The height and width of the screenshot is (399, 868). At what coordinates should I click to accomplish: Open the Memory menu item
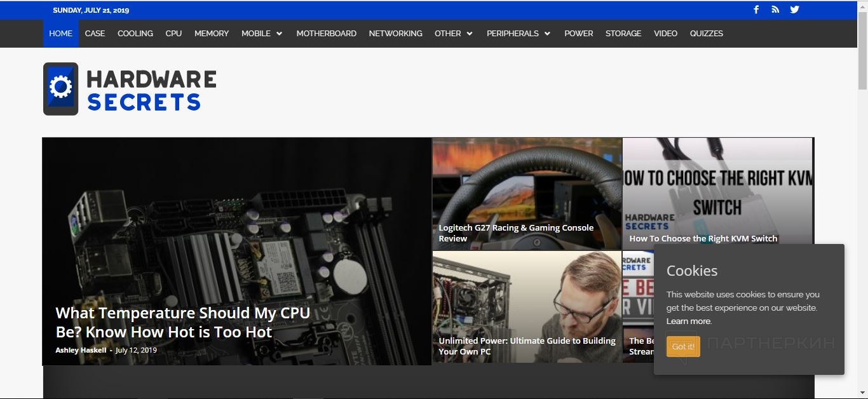[212, 34]
